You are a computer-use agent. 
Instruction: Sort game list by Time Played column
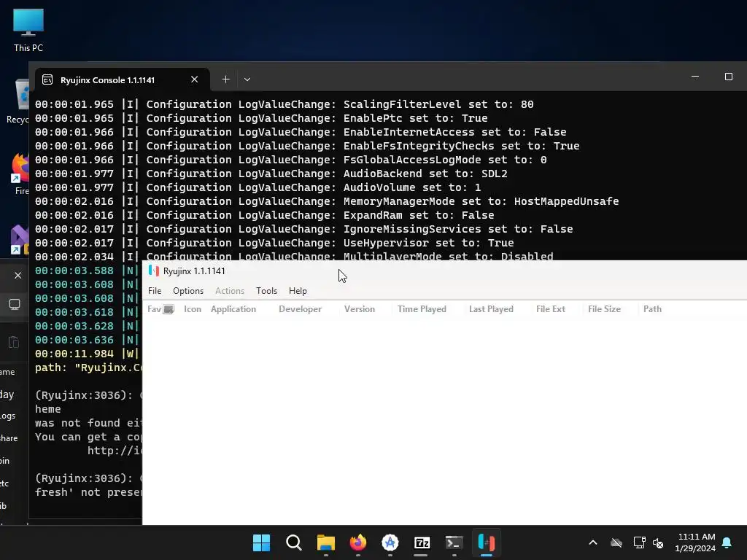(422, 309)
